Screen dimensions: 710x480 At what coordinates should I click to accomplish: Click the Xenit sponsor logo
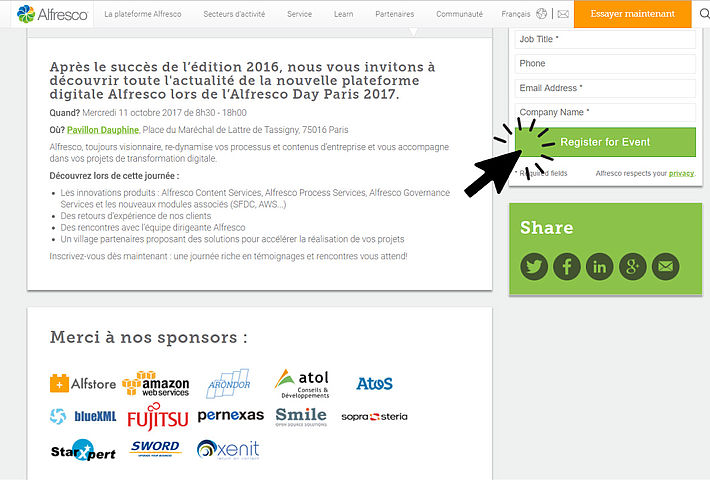point(228,450)
